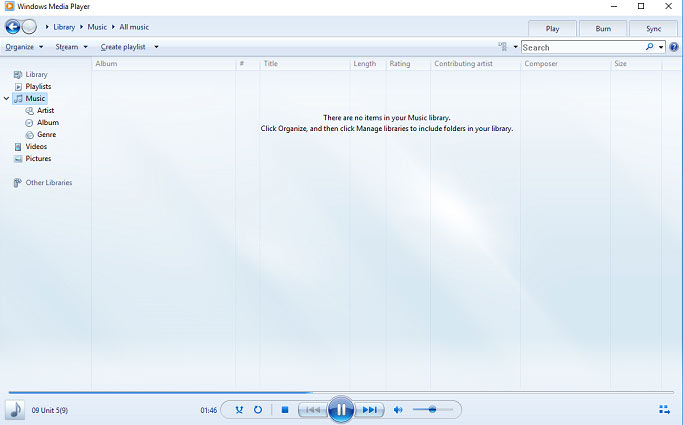Viewport: 683px width, 425px height.
Task: Sort by the Length column header
Action: point(368,64)
